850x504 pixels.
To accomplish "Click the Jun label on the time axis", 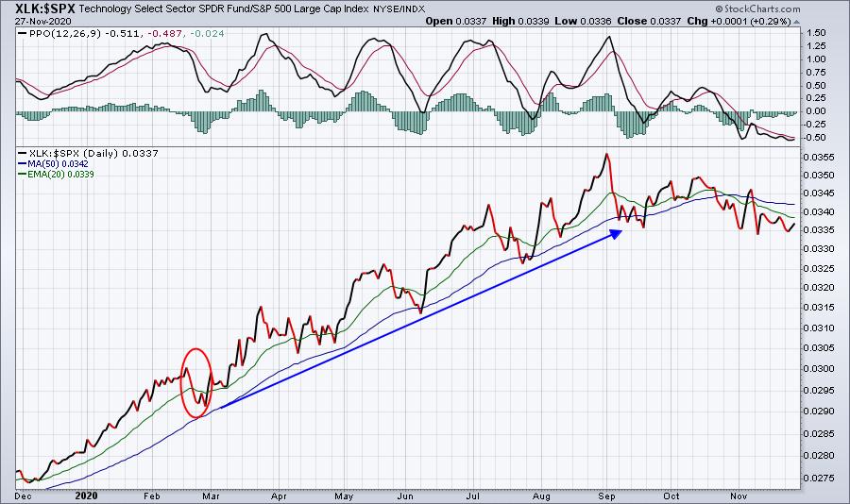I will tap(408, 494).
